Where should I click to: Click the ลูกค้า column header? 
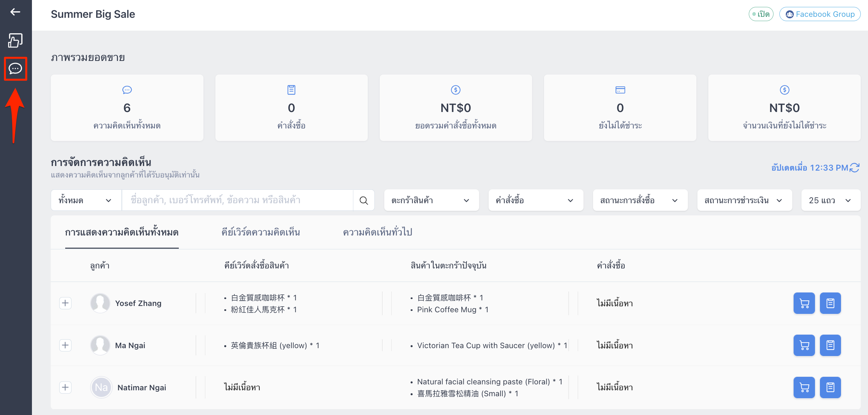click(100, 266)
